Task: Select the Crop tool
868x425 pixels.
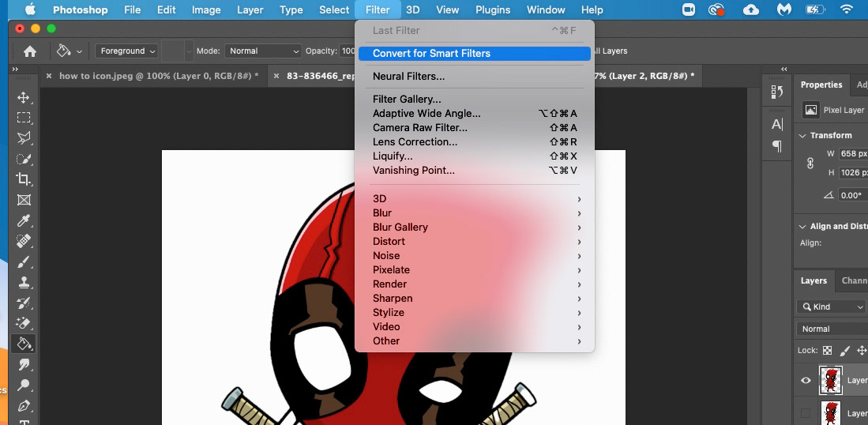Action: (23, 179)
